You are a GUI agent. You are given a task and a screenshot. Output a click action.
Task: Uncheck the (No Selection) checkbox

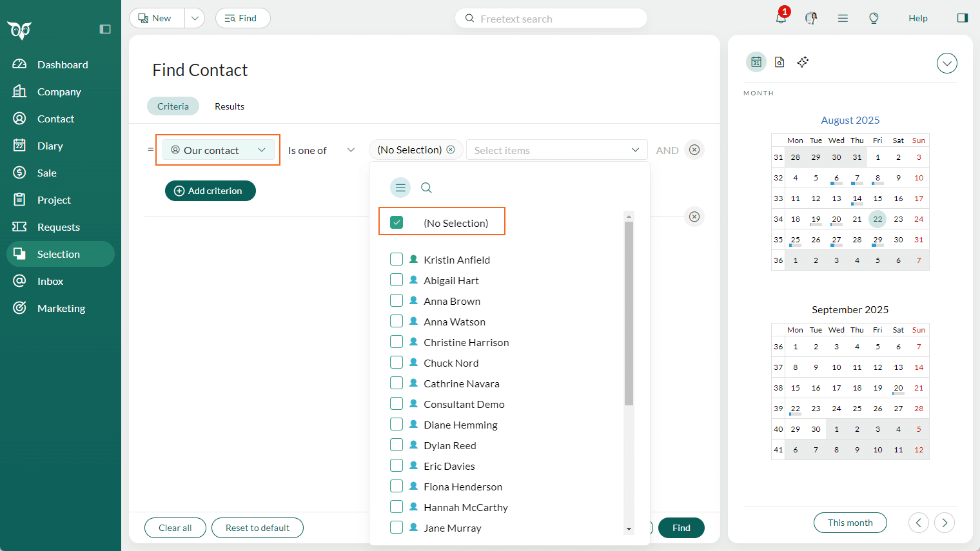point(397,221)
